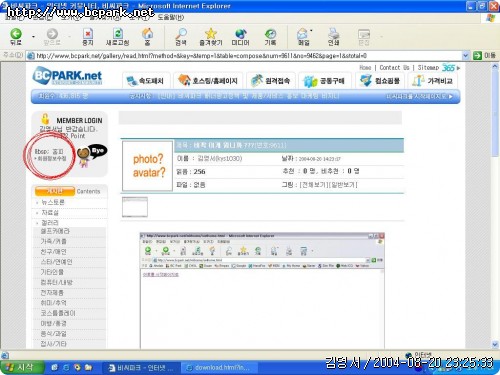
Task: Click the Stop page loading icon
Action: pos(88,36)
